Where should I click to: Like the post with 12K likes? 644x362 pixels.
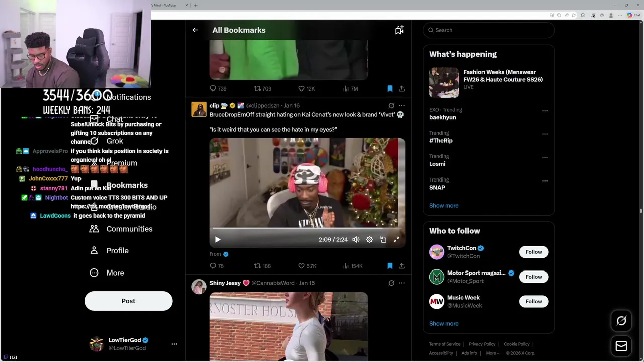coord(301,88)
